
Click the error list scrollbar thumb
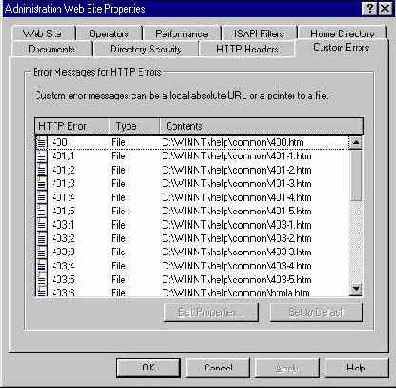coord(356,175)
